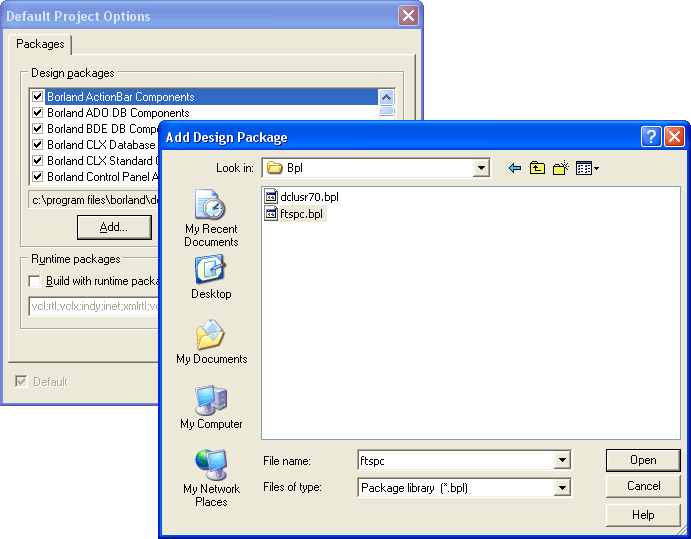
Task: Close Default Project Options window
Action: [x=409, y=16]
